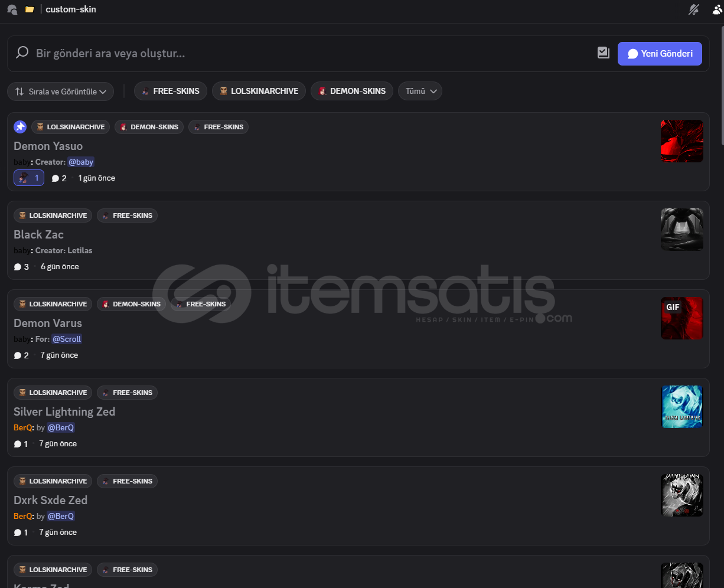Focus the 'Bir gönderi ara veya oluştur' search field
The image size is (724, 588).
click(x=313, y=53)
